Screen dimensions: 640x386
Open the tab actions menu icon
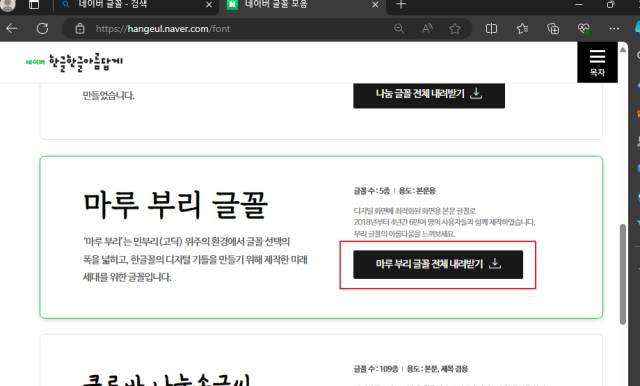[34, 4]
